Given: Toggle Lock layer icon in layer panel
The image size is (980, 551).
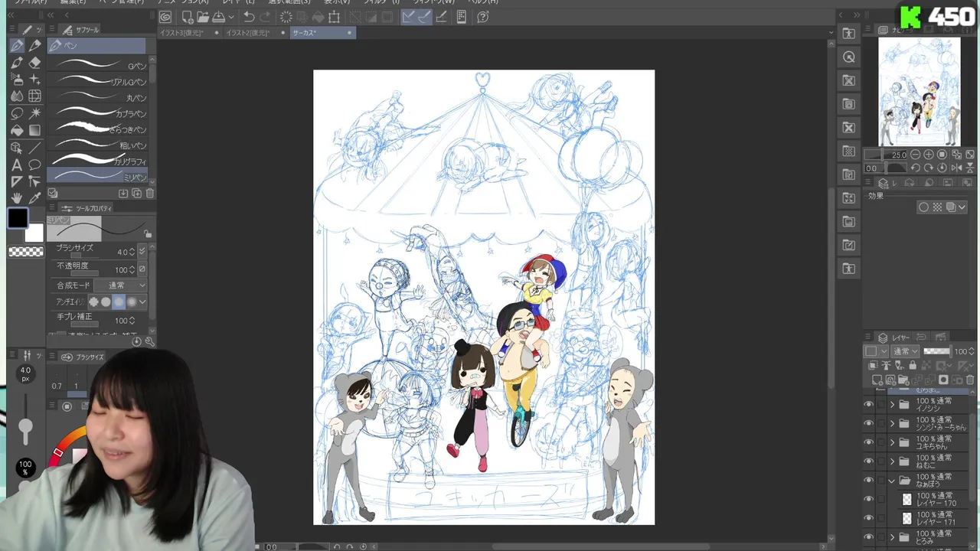Looking at the screenshot, I should point(913,366).
